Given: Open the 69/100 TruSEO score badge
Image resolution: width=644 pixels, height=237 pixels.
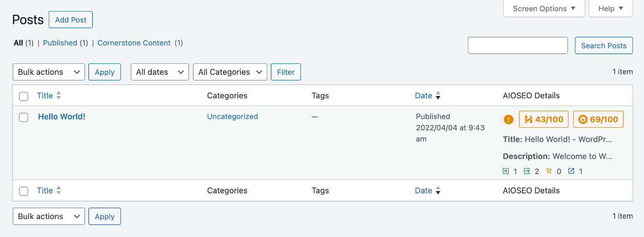Looking at the screenshot, I should click(598, 119).
